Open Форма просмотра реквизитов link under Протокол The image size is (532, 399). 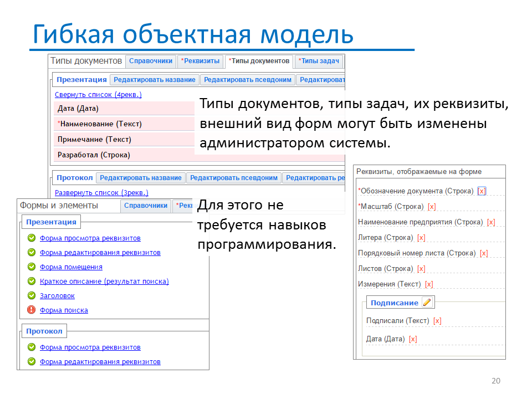click(90, 347)
